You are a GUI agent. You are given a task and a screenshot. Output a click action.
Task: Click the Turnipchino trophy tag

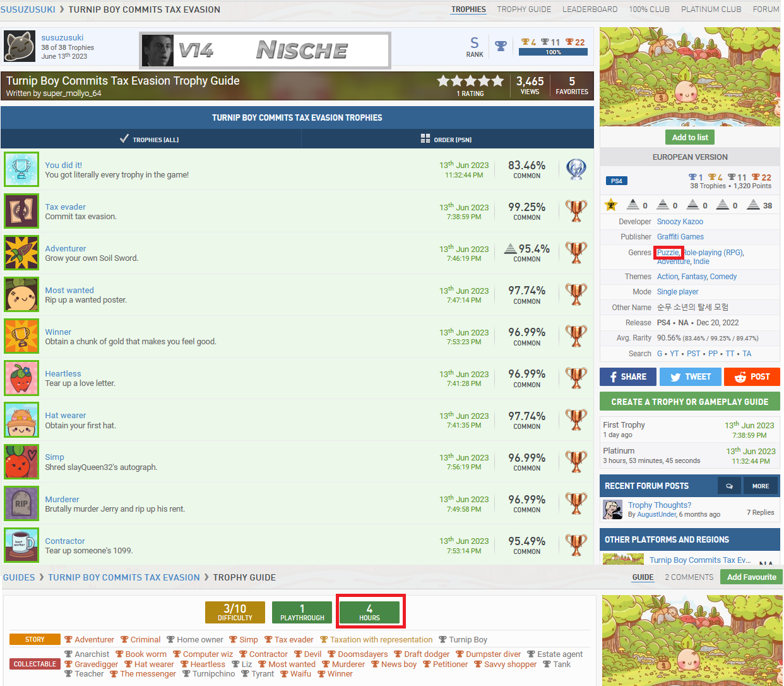click(209, 674)
